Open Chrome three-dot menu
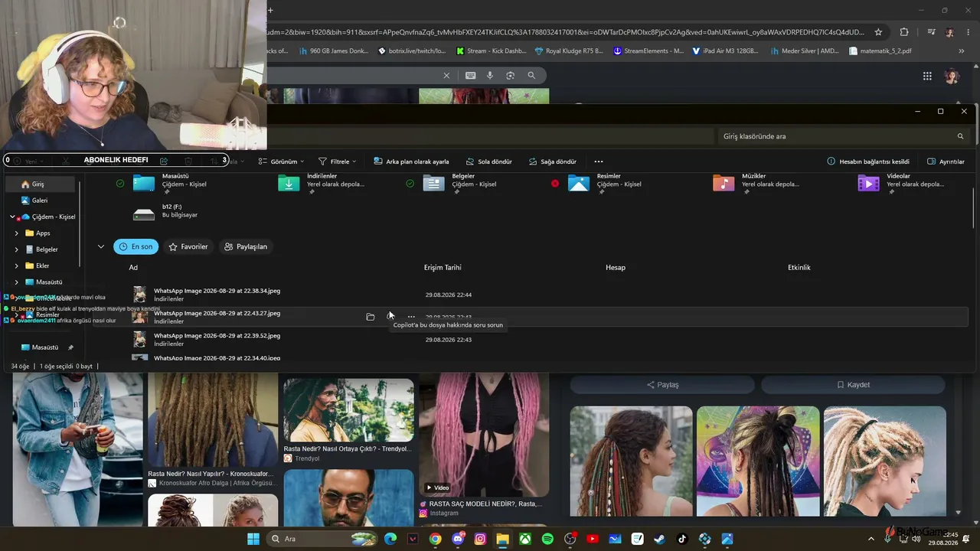 [966, 32]
